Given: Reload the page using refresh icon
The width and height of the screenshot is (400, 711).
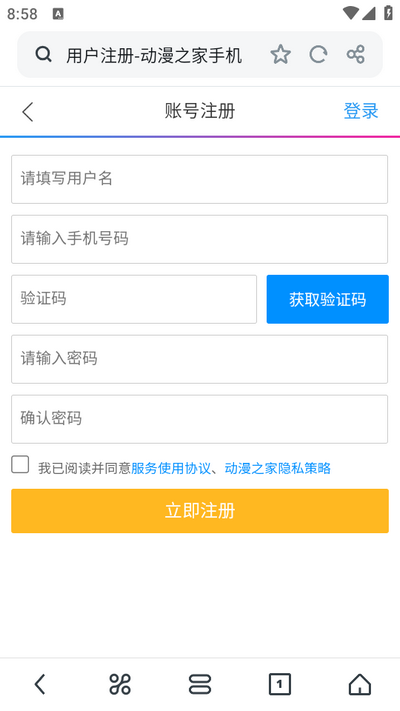Looking at the screenshot, I should (x=318, y=54).
